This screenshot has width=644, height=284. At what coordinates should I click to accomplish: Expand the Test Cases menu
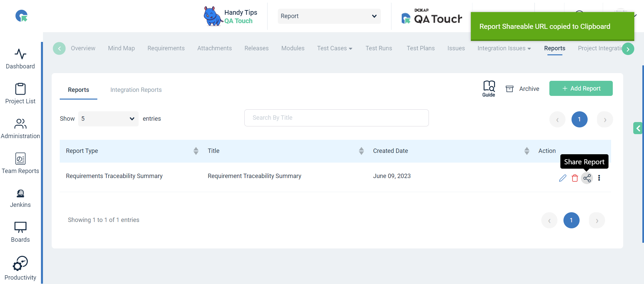pos(335,48)
